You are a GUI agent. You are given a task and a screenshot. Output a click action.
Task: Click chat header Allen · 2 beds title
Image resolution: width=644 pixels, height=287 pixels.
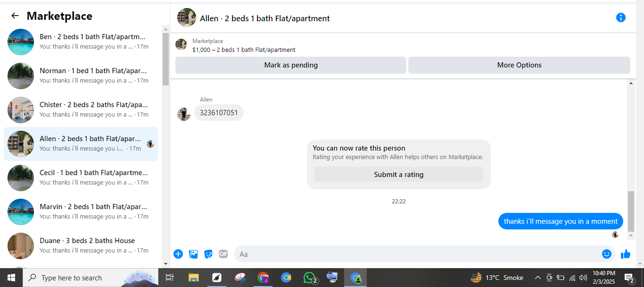[265, 18]
